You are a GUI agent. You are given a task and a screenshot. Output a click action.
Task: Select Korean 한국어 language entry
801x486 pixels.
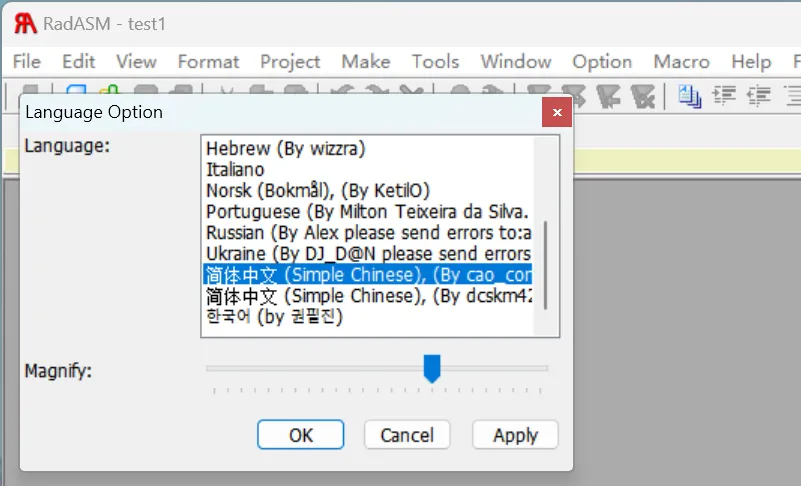click(367, 316)
